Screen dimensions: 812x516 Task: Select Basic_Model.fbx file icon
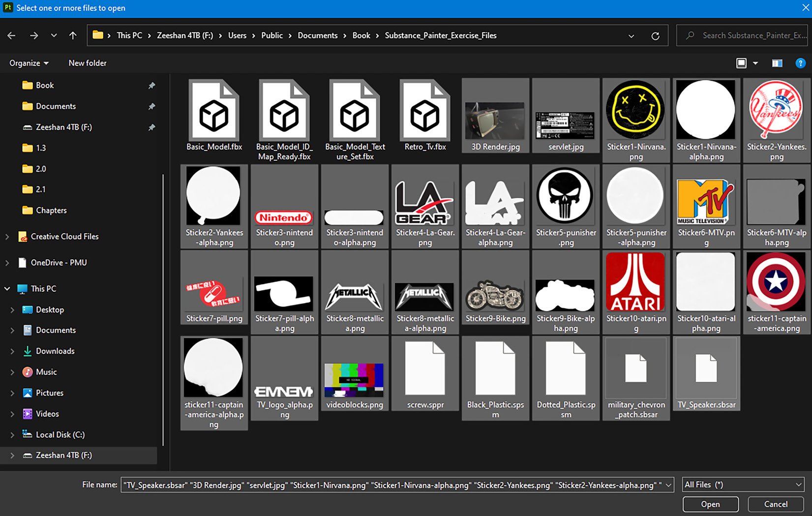point(214,111)
